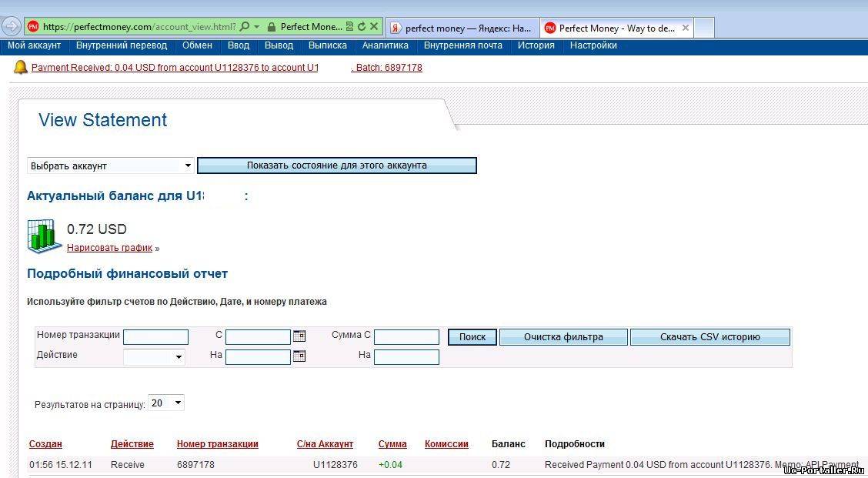Expand the Выбрать аккаунт dropdown
This screenshot has width=868, height=478.
tap(111, 165)
